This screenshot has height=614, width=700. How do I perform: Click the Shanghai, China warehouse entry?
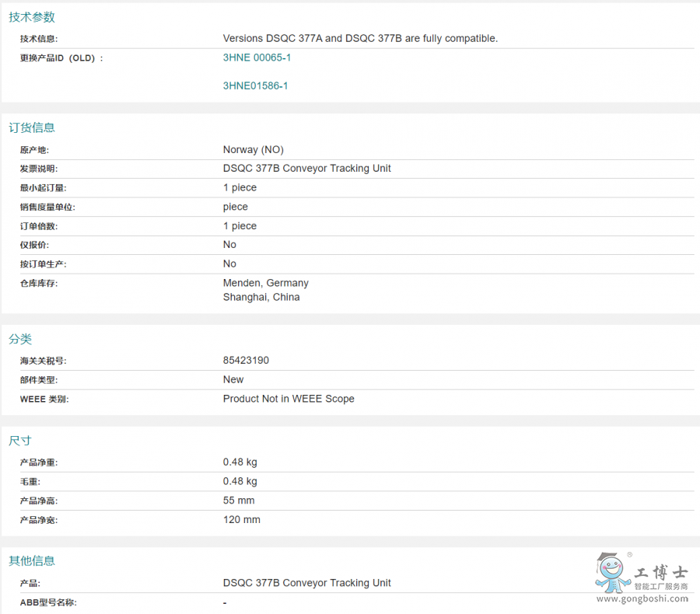click(x=261, y=297)
